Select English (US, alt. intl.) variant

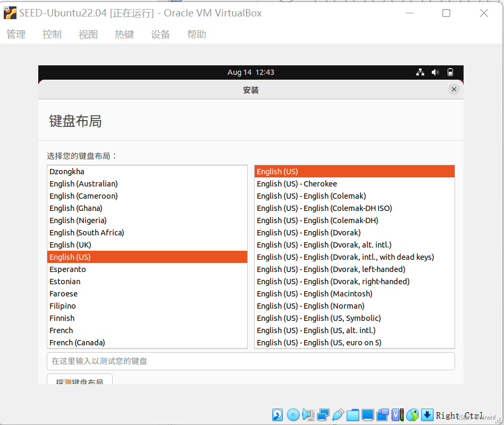pos(355,330)
